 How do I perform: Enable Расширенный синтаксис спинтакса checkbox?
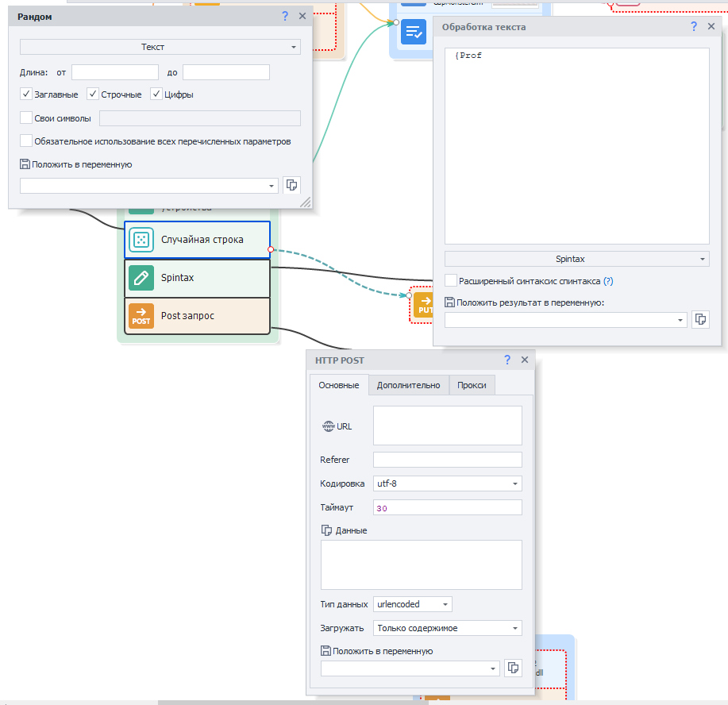[451, 281]
